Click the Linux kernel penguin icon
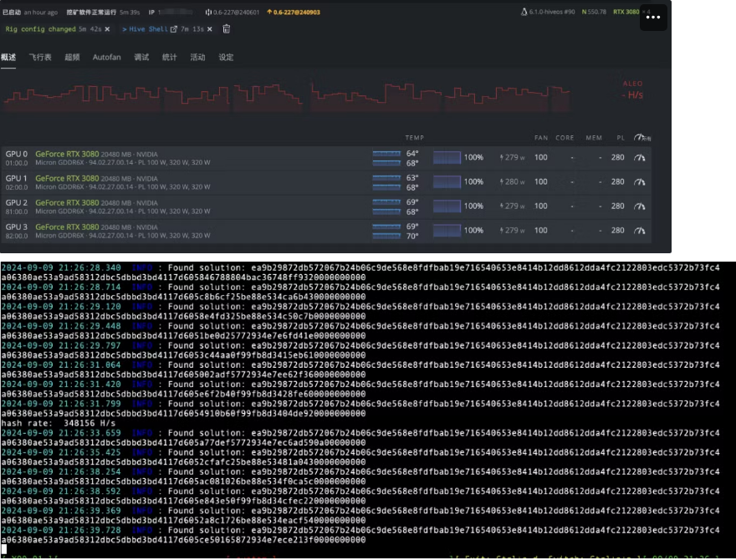Screen dimensions: 736x560 tap(524, 13)
